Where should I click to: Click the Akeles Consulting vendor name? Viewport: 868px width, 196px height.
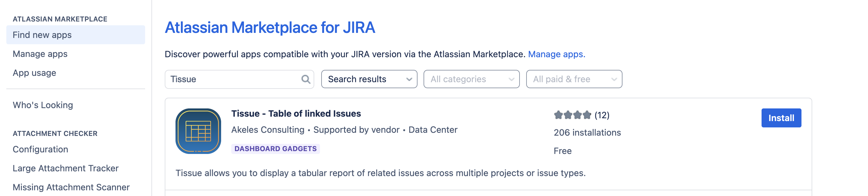pyautogui.click(x=268, y=130)
